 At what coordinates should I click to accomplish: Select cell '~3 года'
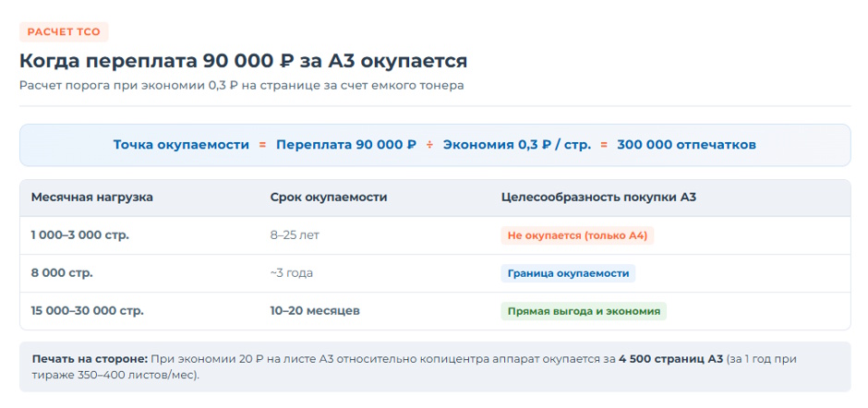pyautogui.click(x=291, y=273)
